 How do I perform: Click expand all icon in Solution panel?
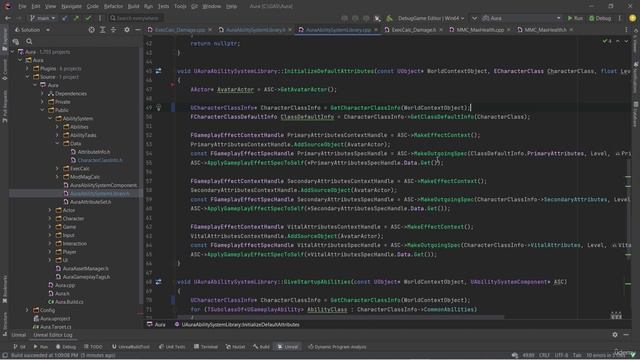pos(102,30)
